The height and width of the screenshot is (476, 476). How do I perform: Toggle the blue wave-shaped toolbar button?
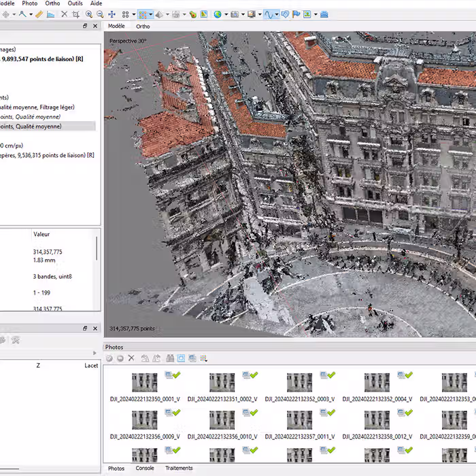269,14
